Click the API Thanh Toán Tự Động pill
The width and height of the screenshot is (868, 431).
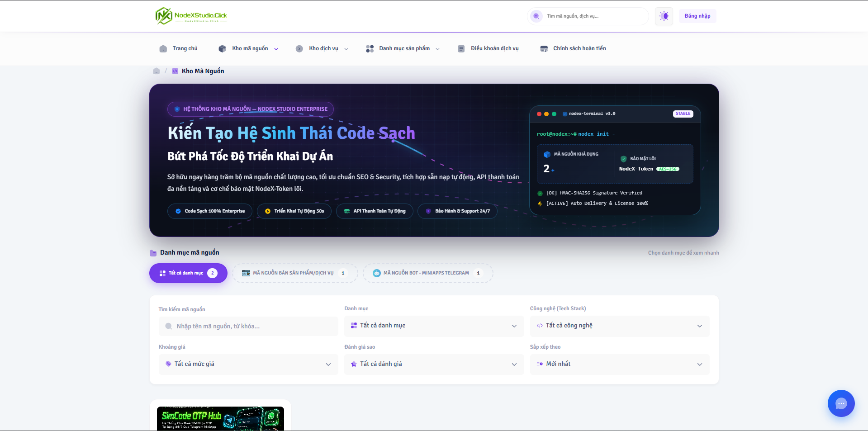pos(375,211)
